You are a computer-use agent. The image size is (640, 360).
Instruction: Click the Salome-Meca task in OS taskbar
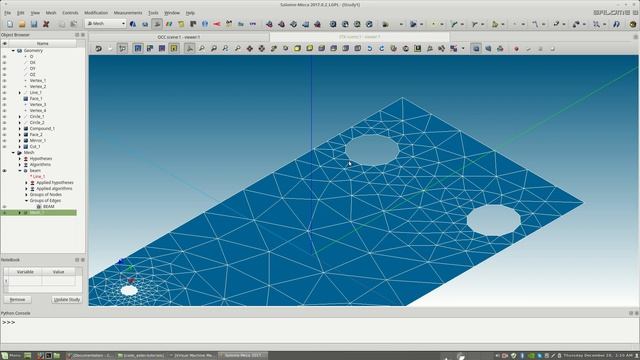[243, 356]
